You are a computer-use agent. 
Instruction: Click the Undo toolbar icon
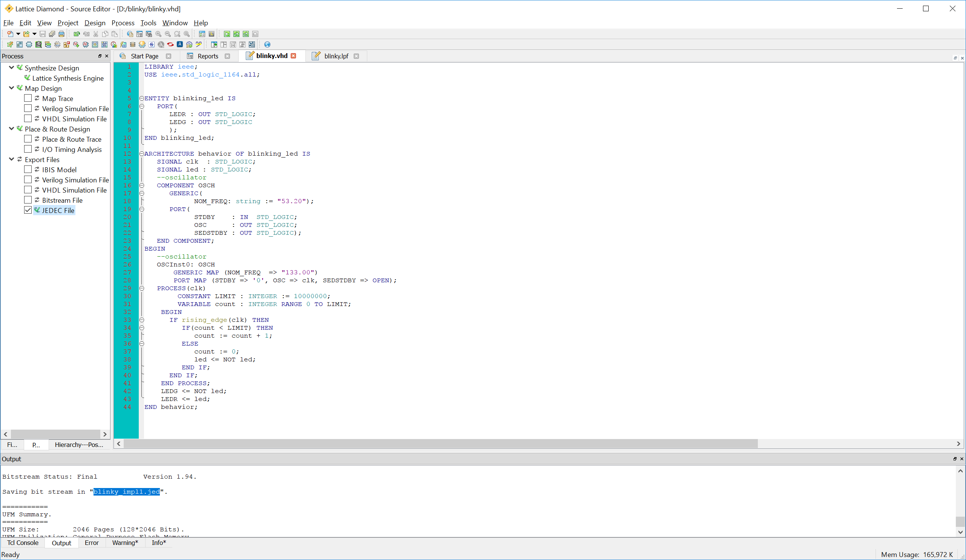pos(77,34)
